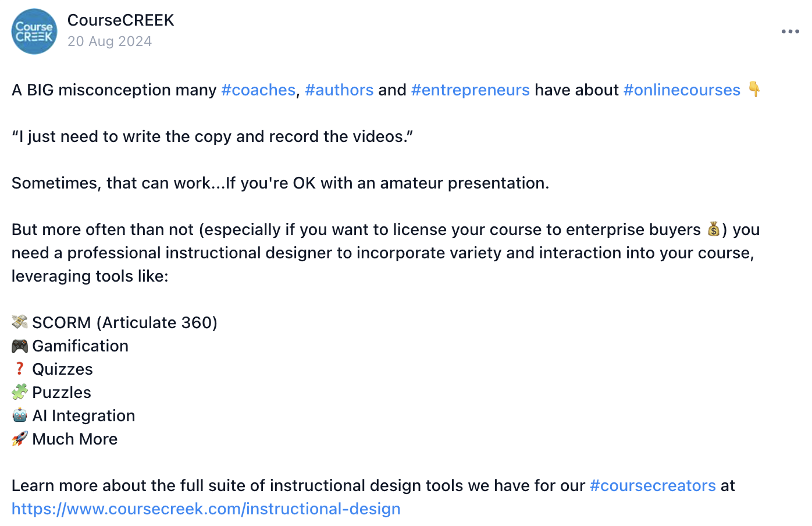Click the robot emoji beside AI Integration
Screen dimensions: 812x526
coord(20,415)
